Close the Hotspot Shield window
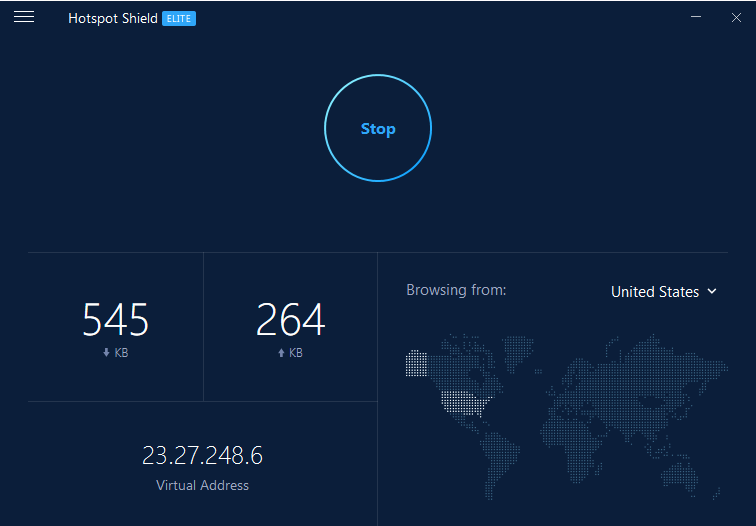756x526 pixels. 736,18
